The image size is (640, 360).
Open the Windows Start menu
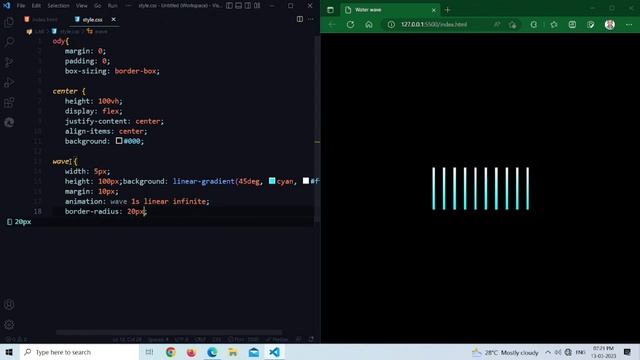[x=9, y=352]
